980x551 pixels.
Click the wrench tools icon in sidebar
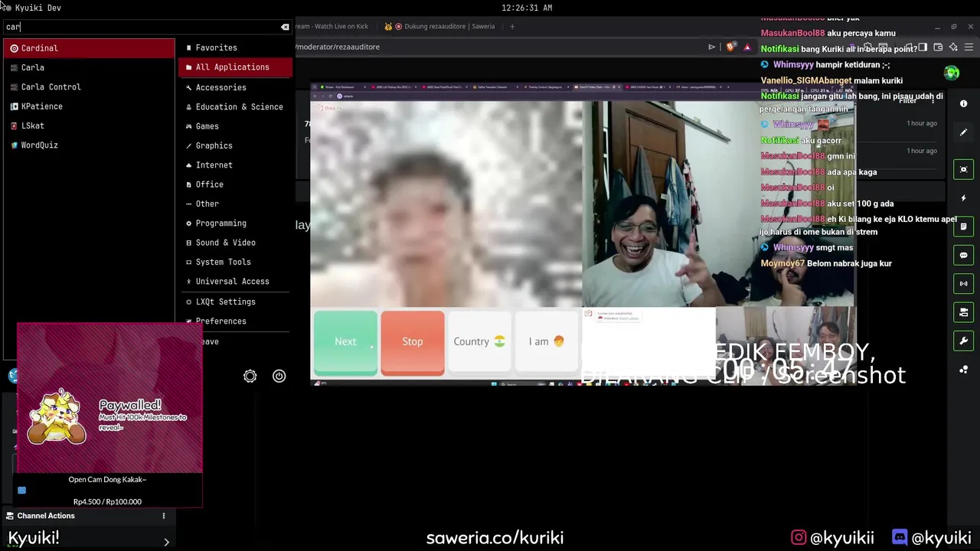coord(963,341)
